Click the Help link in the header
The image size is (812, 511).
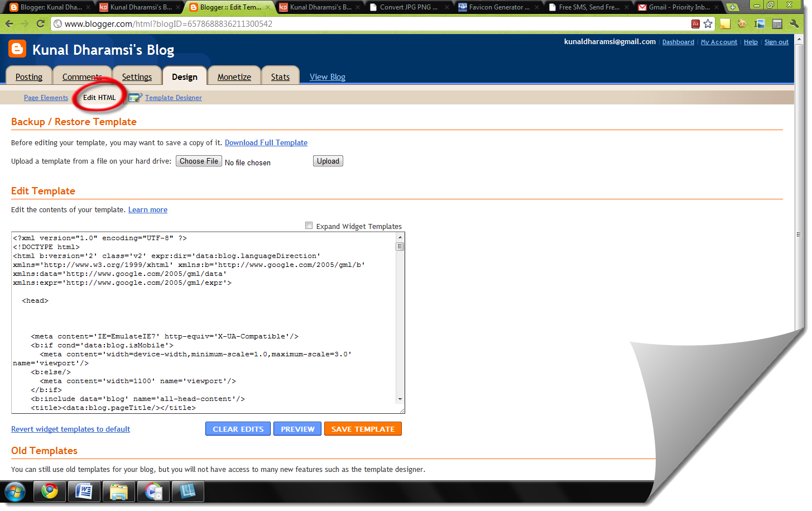pyautogui.click(x=751, y=42)
